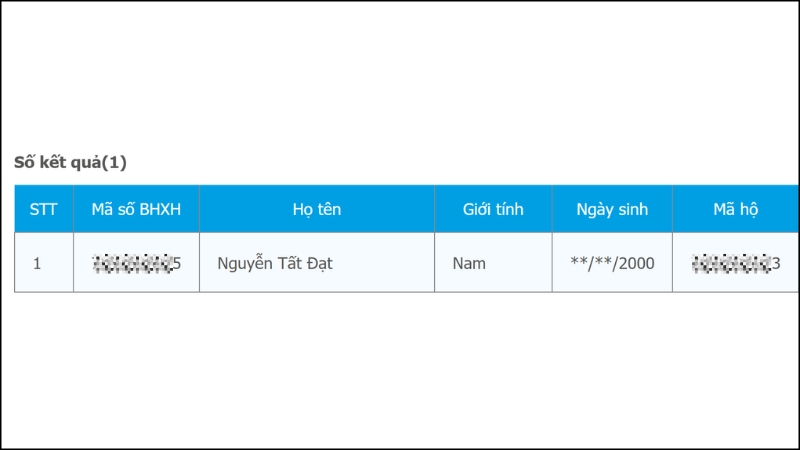The height and width of the screenshot is (450, 800).
Task: Click the "Giới tính" column header
Action: coord(493,209)
